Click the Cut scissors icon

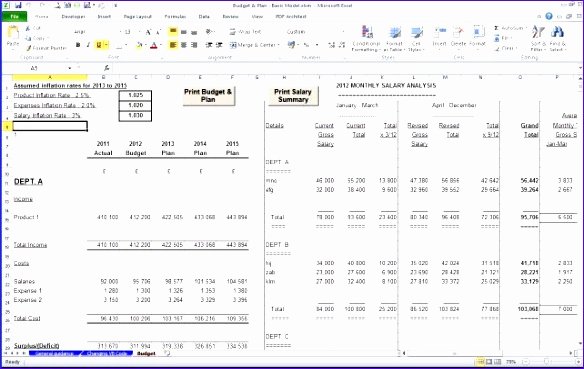tap(28, 28)
